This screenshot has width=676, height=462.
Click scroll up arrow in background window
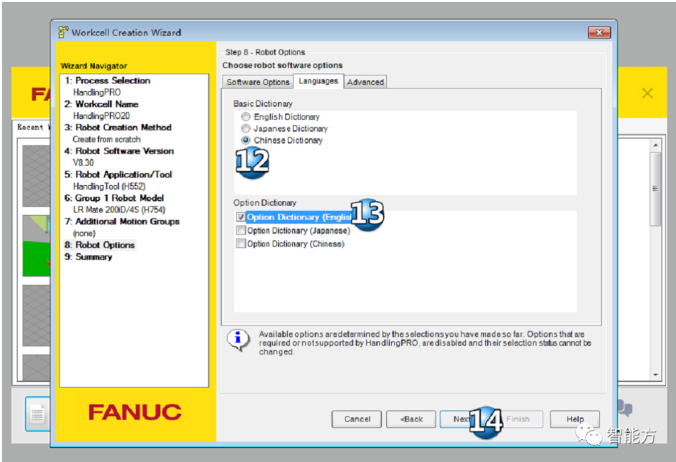tap(655, 145)
